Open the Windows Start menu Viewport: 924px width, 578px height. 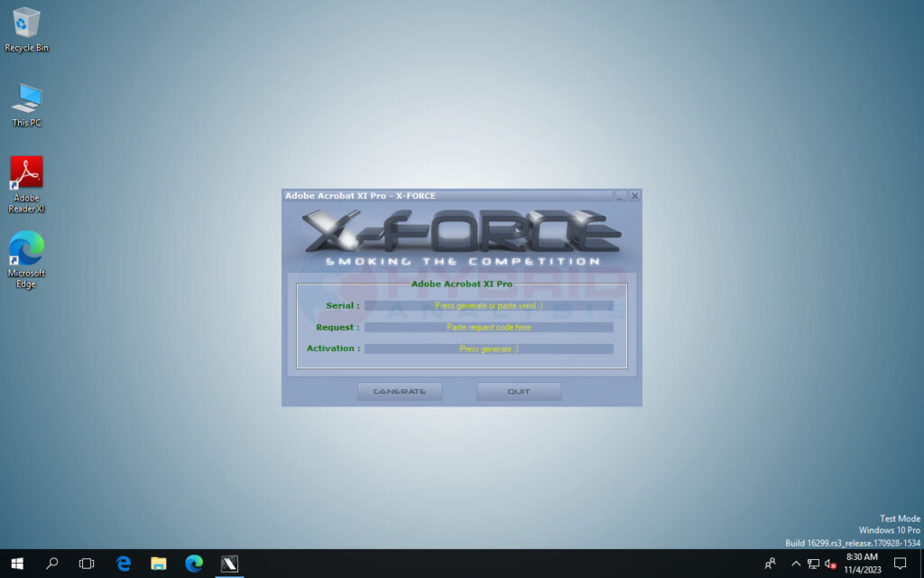point(16,564)
